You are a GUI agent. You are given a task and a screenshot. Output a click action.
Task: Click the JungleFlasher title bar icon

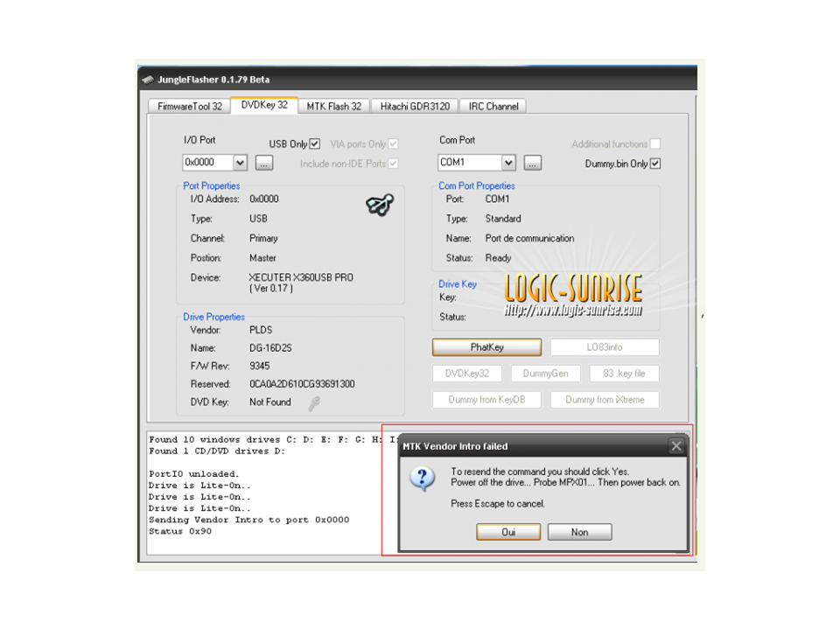[148, 80]
